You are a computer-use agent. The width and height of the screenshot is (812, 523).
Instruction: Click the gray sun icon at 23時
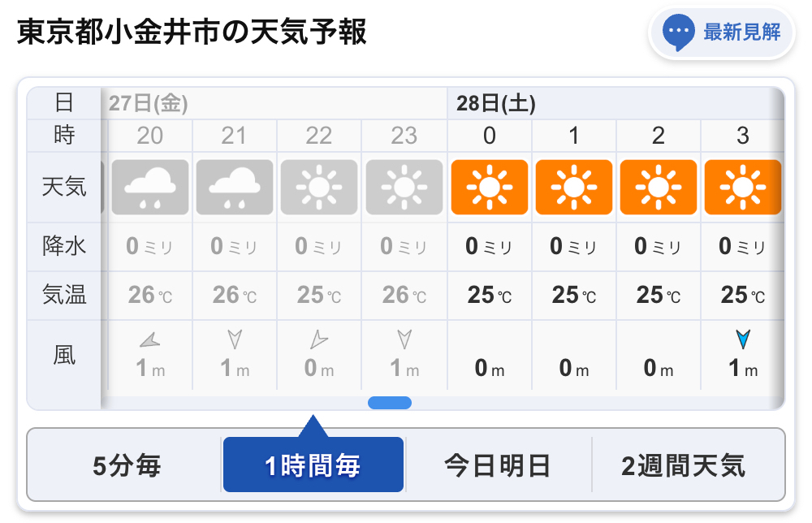[x=404, y=187]
